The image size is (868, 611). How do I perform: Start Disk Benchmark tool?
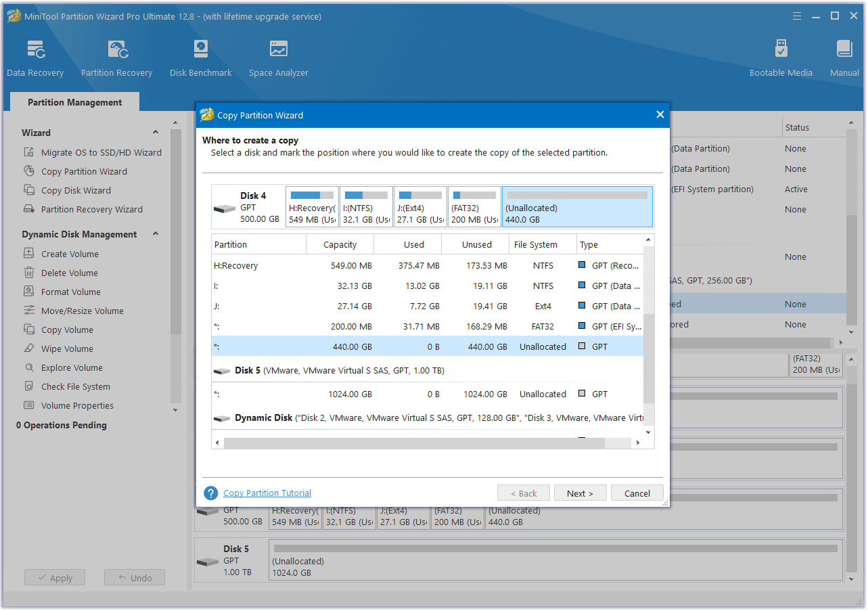(x=200, y=58)
